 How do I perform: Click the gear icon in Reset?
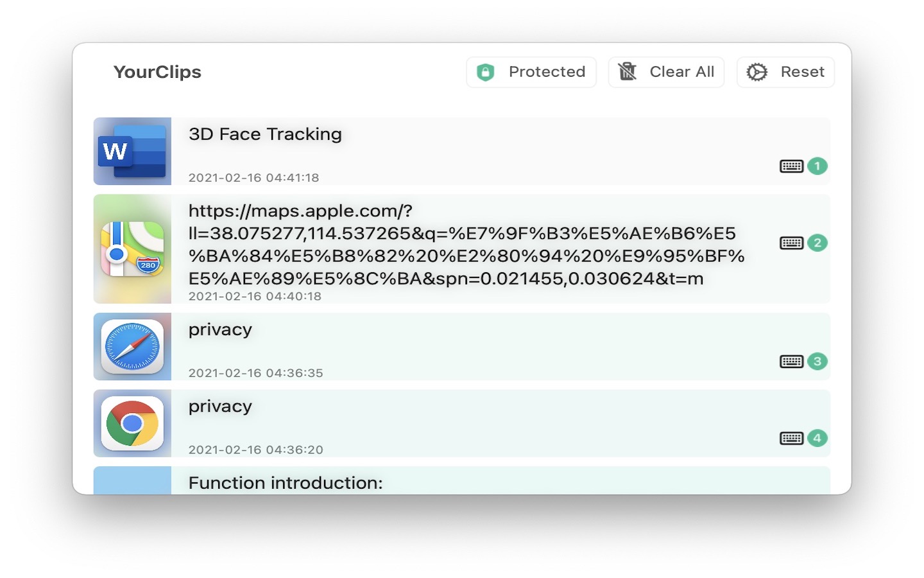(757, 72)
